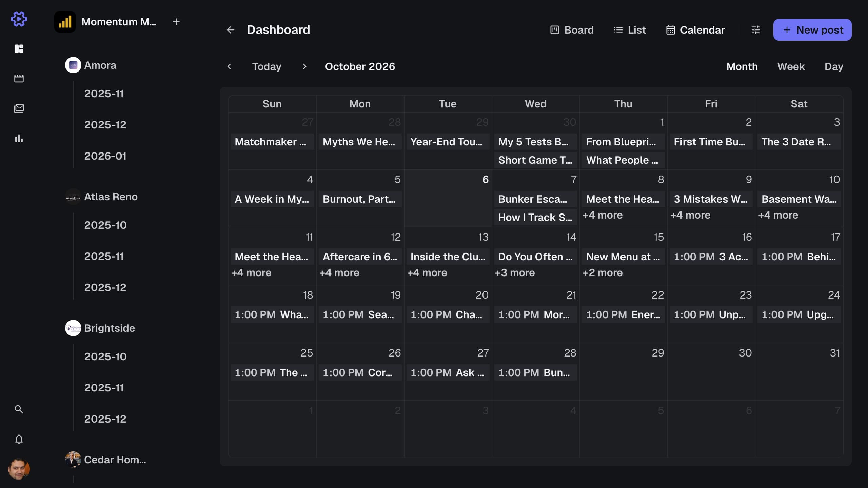The width and height of the screenshot is (868, 488).
Task: Click the New post button
Action: coord(812,30)
